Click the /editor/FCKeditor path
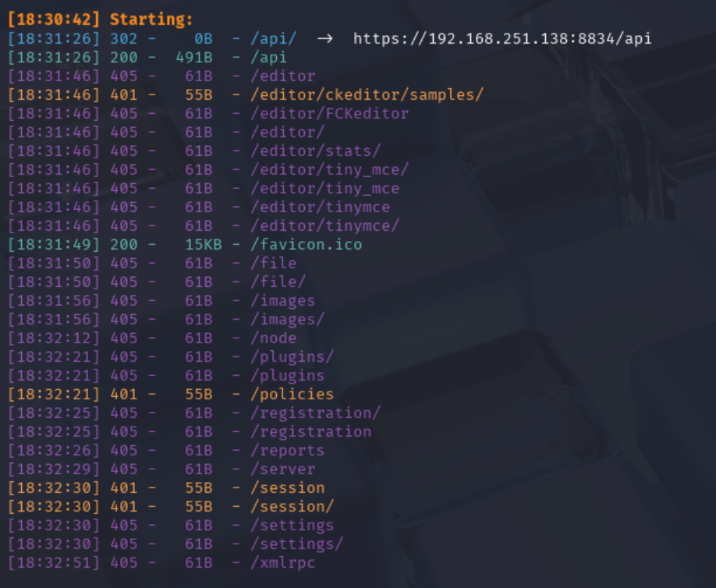 pyautogui.click(x=330, y=114)
